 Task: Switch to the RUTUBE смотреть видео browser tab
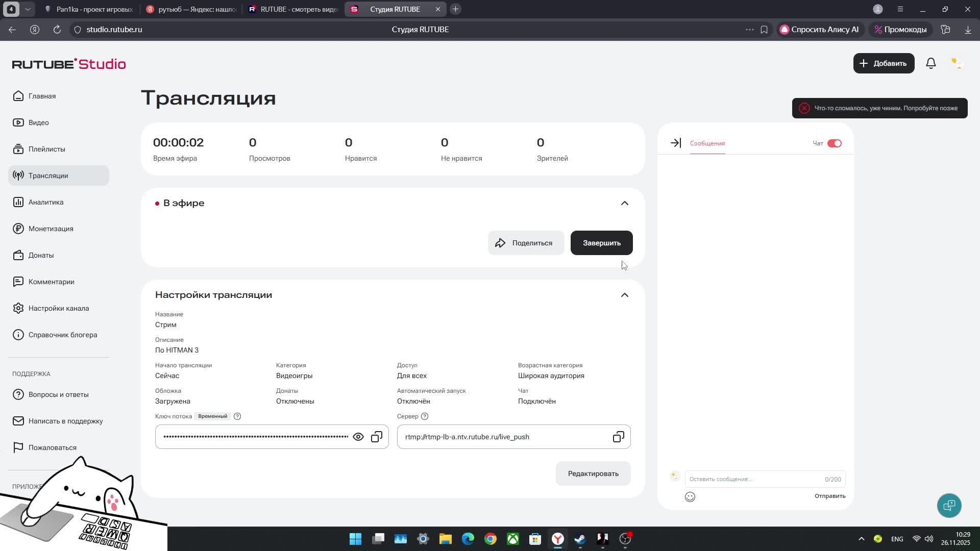[x=293, y=9]
